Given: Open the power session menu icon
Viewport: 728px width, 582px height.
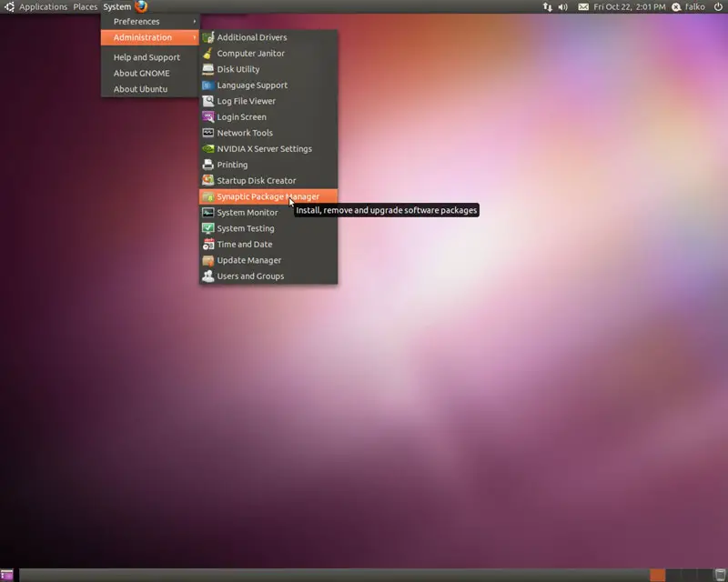Looking at the screenshot, I should (x=718, y=6).
